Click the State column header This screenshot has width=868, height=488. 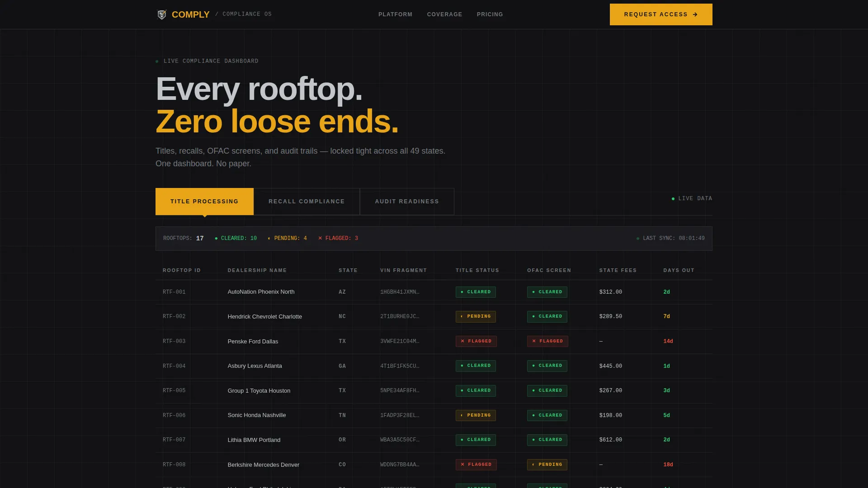[348, 270]
